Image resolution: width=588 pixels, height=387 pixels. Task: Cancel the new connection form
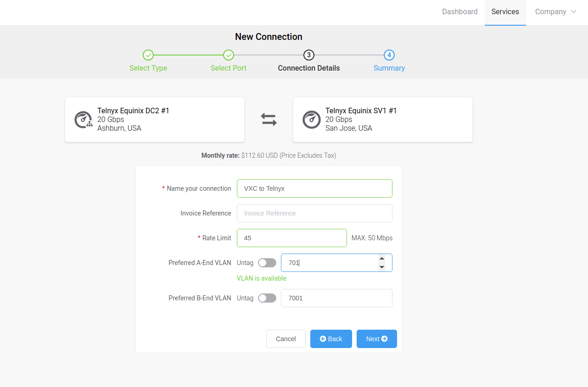[x=286, y=339]
